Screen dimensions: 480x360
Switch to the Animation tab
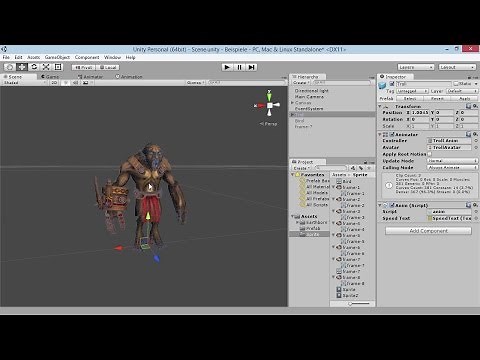coord(129,77)
